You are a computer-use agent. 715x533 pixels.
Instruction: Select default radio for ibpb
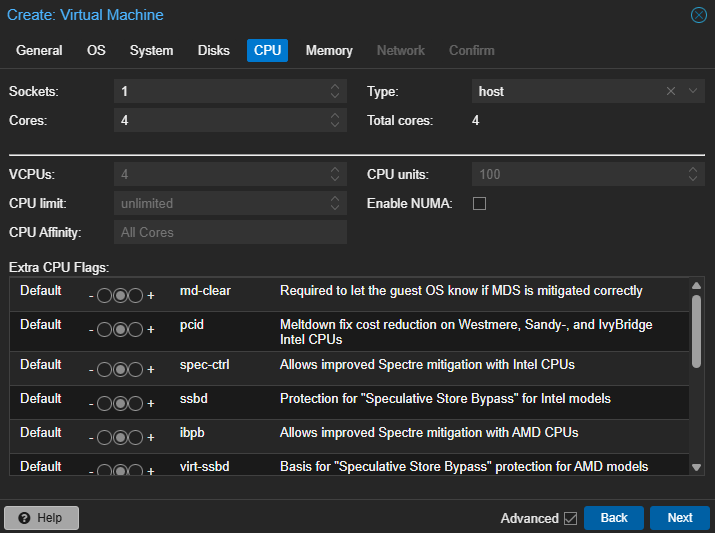point(120,438)
